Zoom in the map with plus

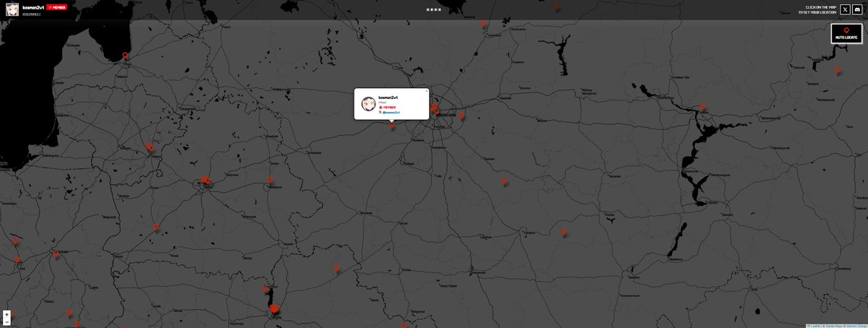pyautogui.click(x=7, y=314)
